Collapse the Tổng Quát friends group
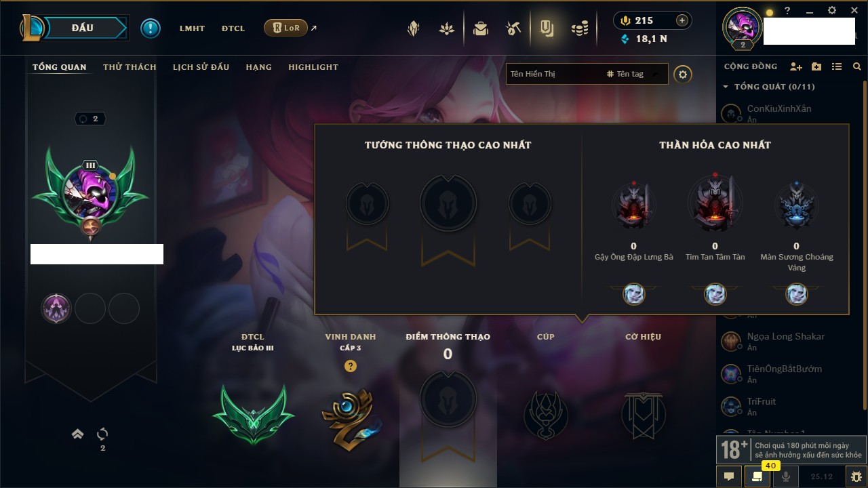This screenshot has width=868, height=488. [726, 87]
